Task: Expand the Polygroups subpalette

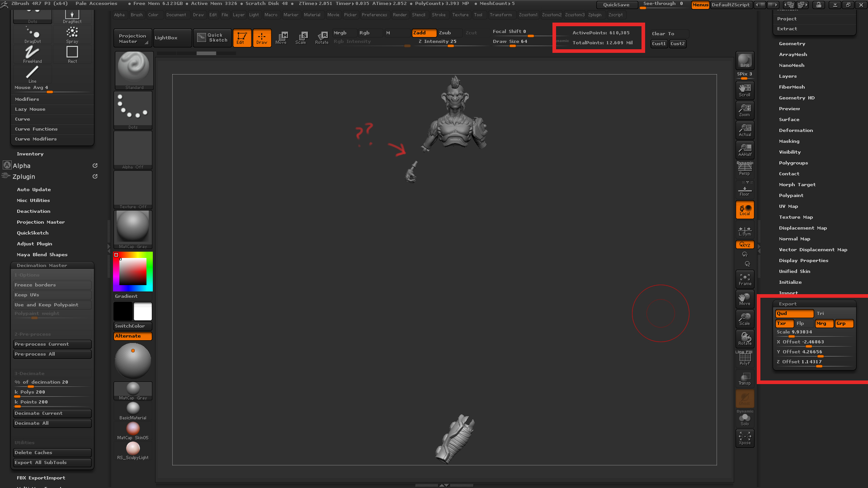Action: pyautogui.click(x=793, y=163)
